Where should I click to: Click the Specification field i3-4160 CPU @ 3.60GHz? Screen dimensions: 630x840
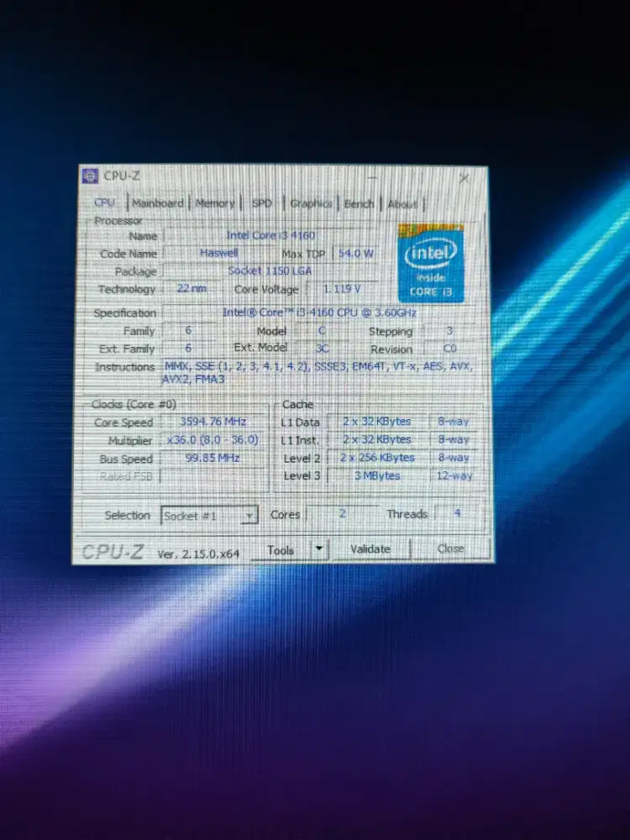tap(318, 312)
